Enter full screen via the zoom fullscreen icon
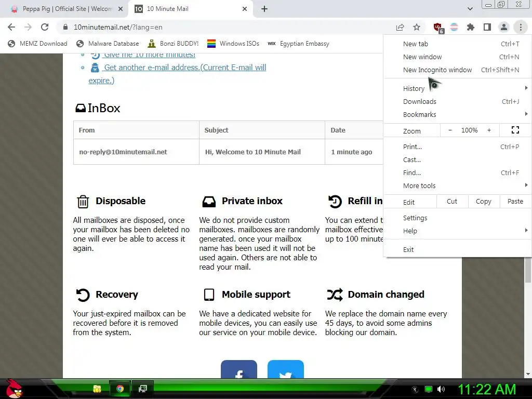The width and height of the screenshot is (532, 399). pyautogui.click(x=515, y=130)
